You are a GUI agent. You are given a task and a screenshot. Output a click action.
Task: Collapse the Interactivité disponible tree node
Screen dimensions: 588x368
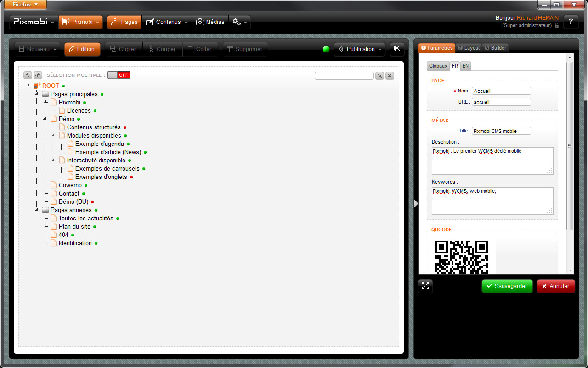pyautogui.click(x=54, y=160)
